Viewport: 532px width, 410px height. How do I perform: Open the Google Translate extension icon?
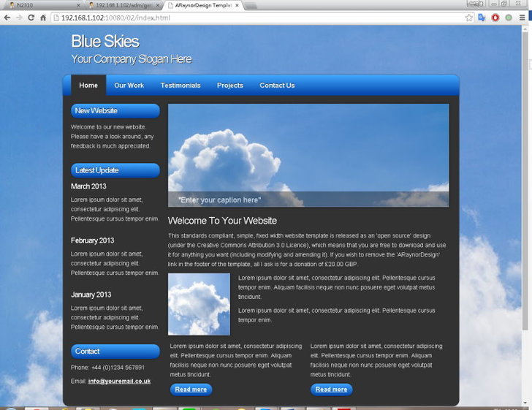click(482, 18)
